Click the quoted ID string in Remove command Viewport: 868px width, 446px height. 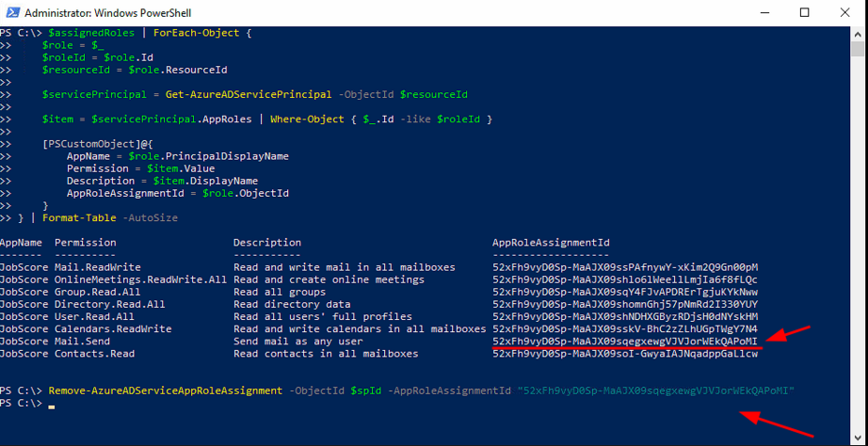coord(656,390)
